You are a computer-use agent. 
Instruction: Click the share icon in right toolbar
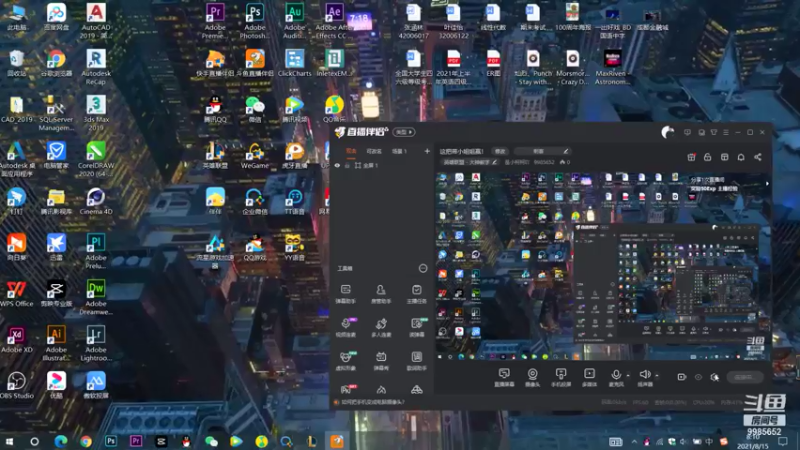758,157
